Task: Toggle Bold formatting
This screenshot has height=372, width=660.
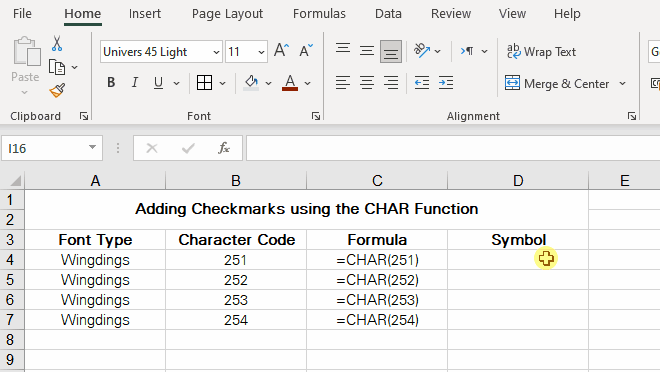Action: 111,82
